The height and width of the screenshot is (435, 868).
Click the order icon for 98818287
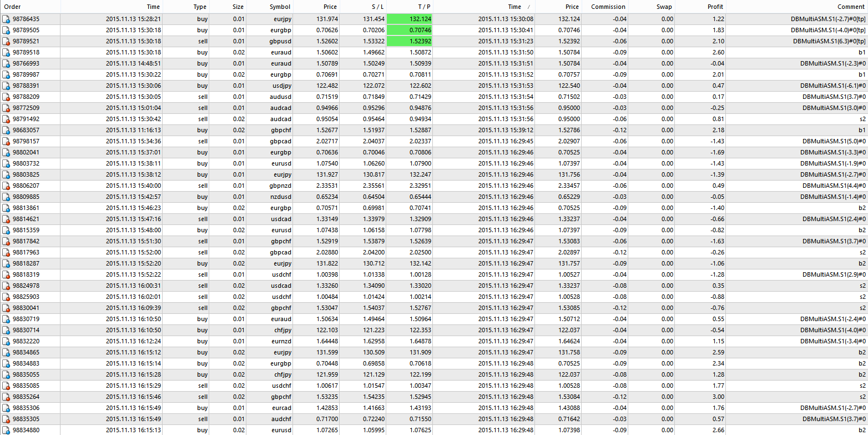click(6, 263)
